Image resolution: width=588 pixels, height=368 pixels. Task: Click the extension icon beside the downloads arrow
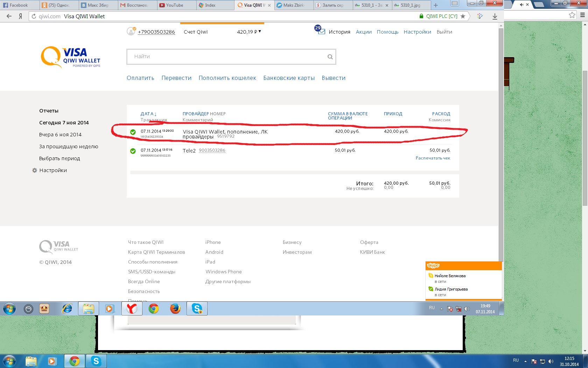[x=480, y=16]
